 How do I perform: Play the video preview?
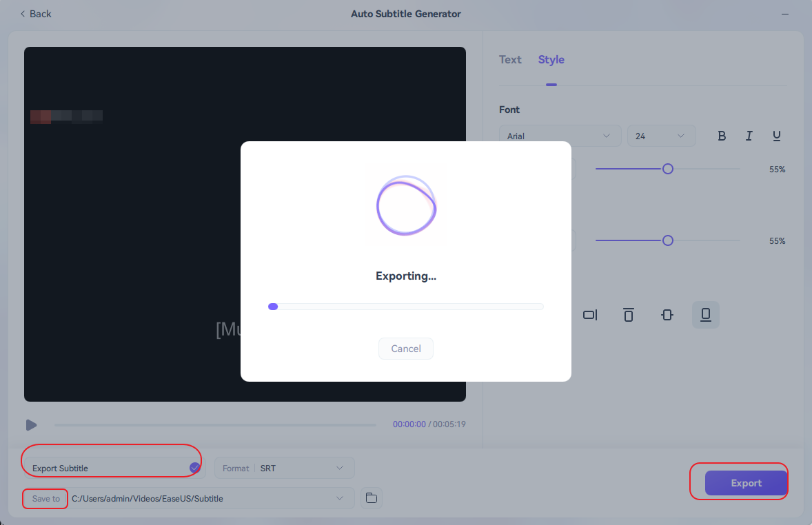32,425
